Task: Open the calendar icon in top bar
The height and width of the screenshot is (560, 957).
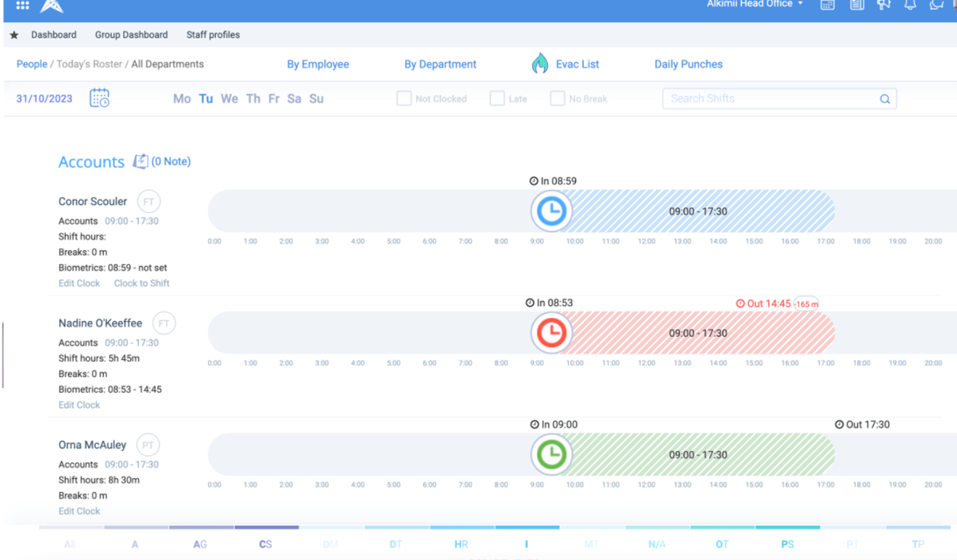Action: point(827,5)
